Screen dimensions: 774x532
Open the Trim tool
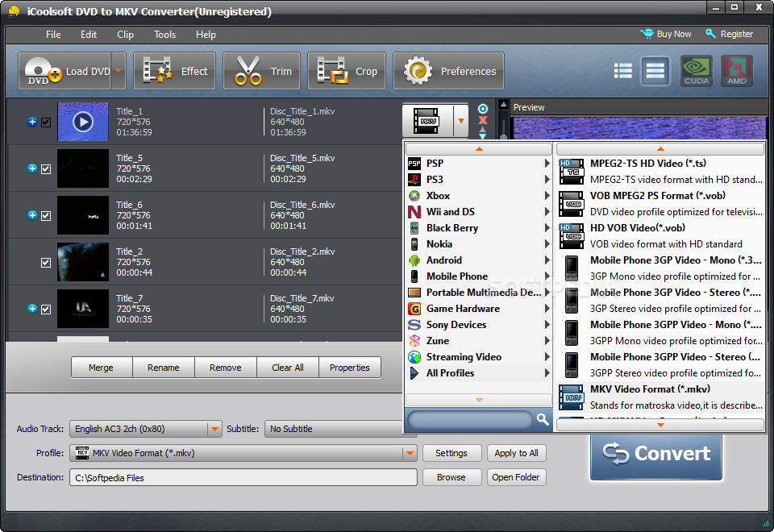coord(261,71)
